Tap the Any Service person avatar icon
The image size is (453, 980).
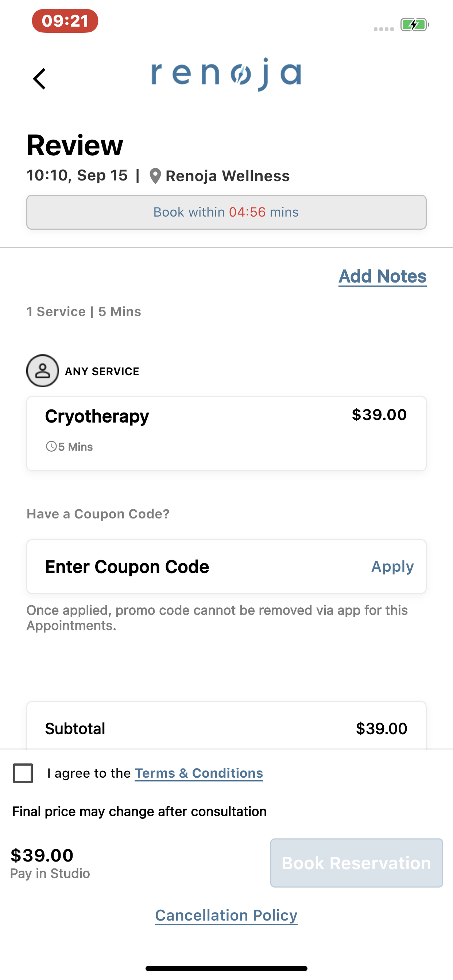(43, 371)
